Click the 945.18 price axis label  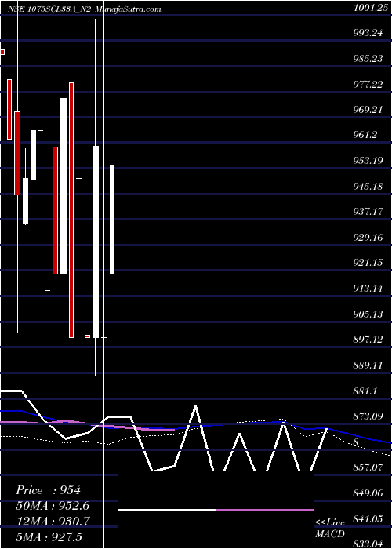(369, 187)
